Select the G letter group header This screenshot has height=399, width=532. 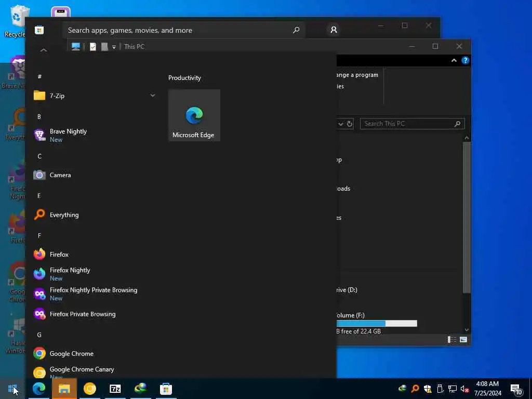point(39,335)
